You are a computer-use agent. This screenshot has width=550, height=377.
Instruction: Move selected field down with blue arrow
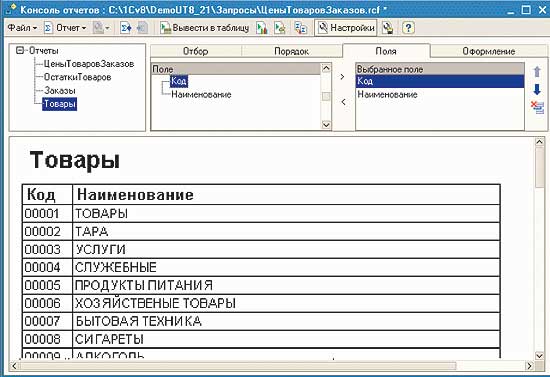537,89
